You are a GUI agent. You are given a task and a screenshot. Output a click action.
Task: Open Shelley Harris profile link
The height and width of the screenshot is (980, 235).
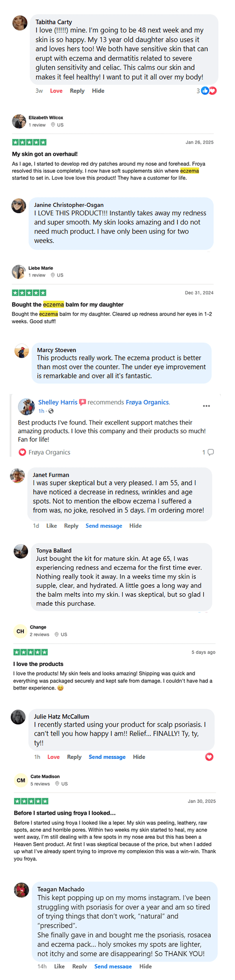[58, 402]
